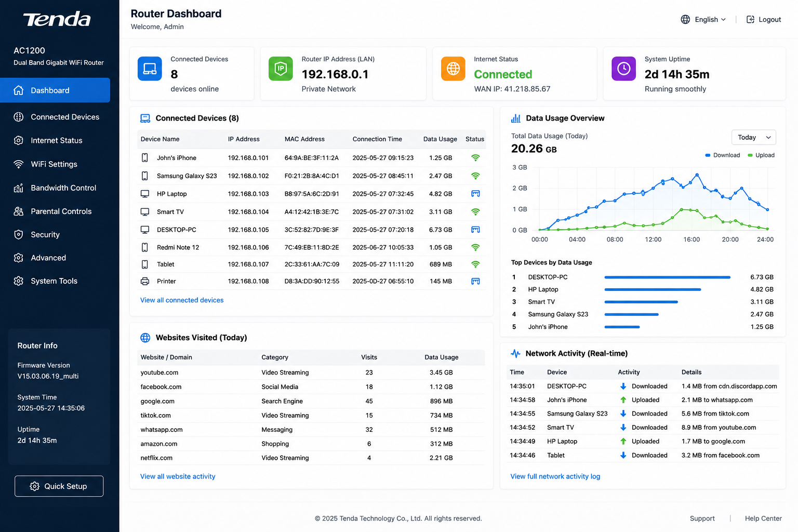The width and height of the screenshot is (798, 532).
Task: Click the Data Usage header in devices table
Action: (x=440, y=139)
